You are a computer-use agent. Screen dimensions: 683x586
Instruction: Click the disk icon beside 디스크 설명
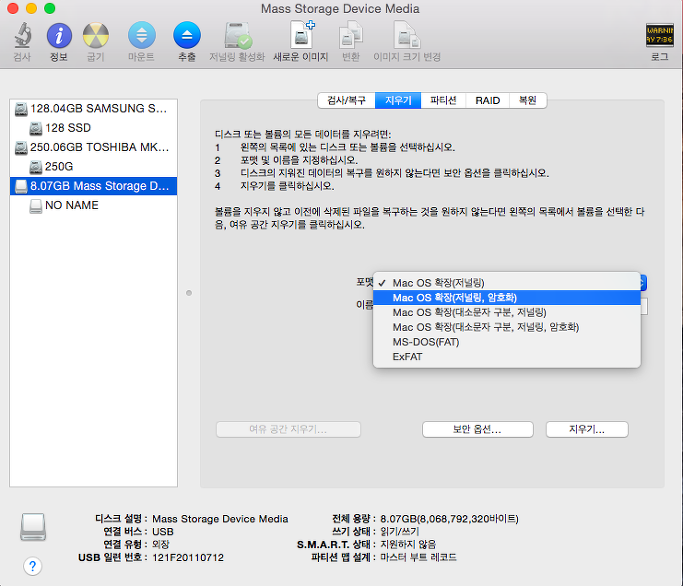(x=33, y=527)
